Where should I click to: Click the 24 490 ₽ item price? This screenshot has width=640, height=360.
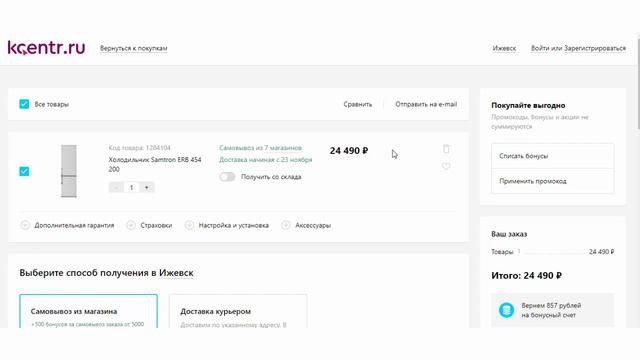(x=349, y=151)
